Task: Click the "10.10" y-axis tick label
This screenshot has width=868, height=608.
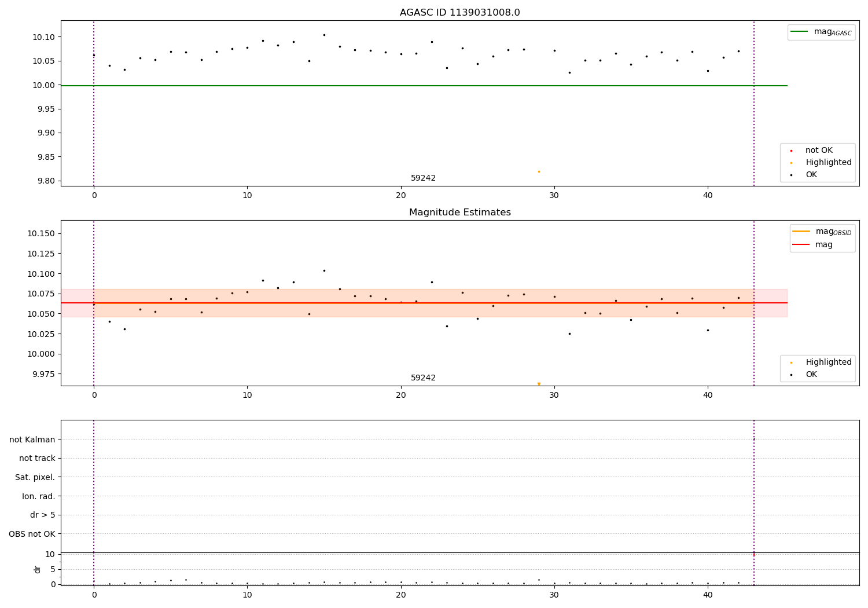Action: coord(43,38)
